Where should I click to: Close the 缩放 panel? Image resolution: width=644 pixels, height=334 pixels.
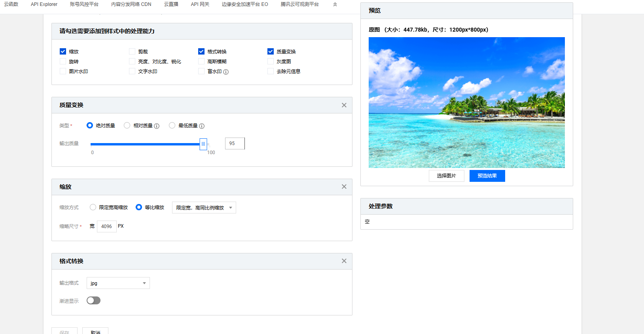(x=344, y=187)
